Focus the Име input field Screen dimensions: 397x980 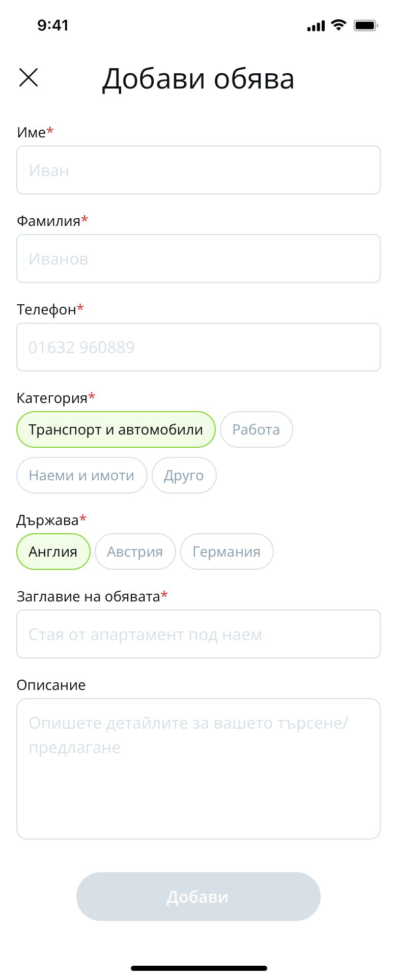[198, 170]
